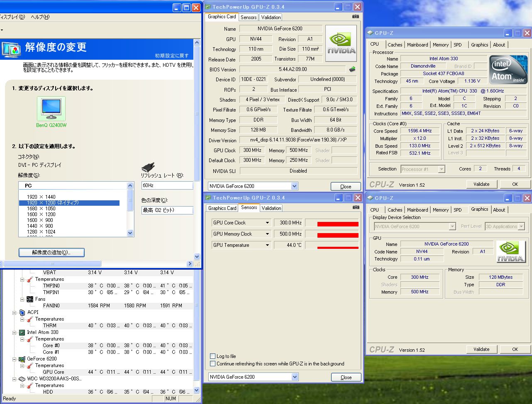The height and width of the screenshot is (404, 532).
Task: Click the thermometer icon above TMPIN0
Action: [x=30, y=279]
